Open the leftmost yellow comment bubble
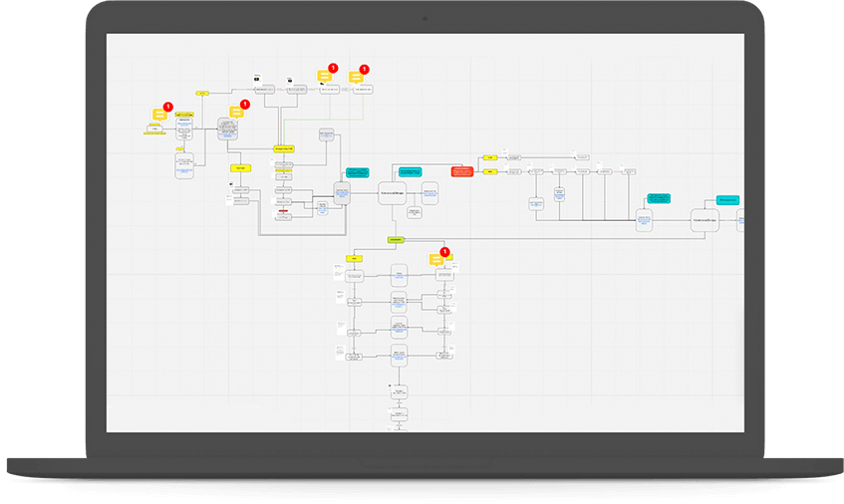This screenshot has height=504, width=844. (159, 115)
